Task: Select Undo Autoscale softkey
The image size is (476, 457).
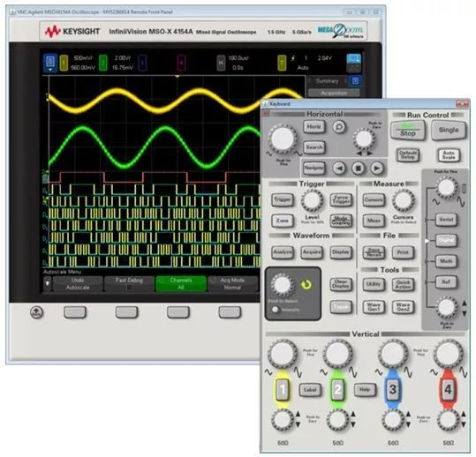Action: coord(78,283)
